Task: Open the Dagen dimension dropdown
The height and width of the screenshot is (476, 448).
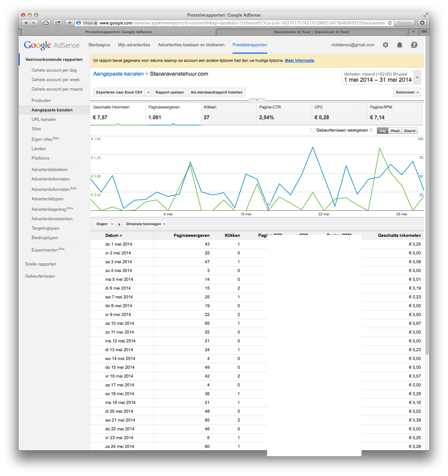Action: tap(104, 224)
